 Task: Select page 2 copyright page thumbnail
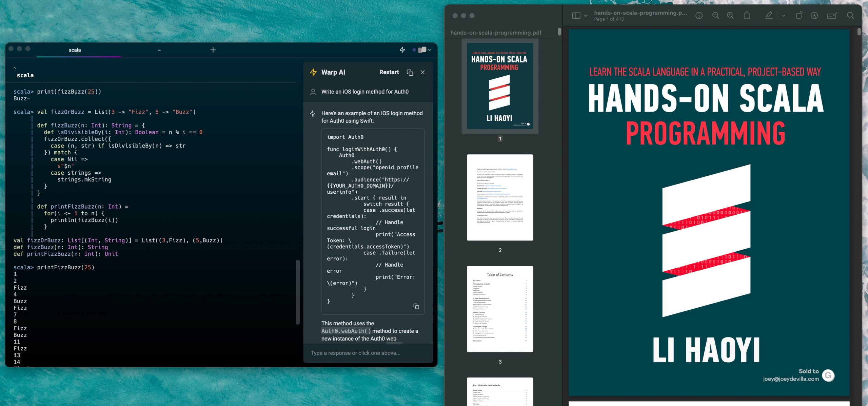[500, 197]
